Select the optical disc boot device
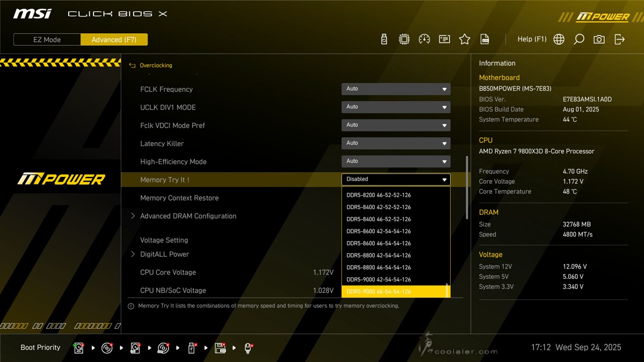644x362 pixels. pos(107,348)
